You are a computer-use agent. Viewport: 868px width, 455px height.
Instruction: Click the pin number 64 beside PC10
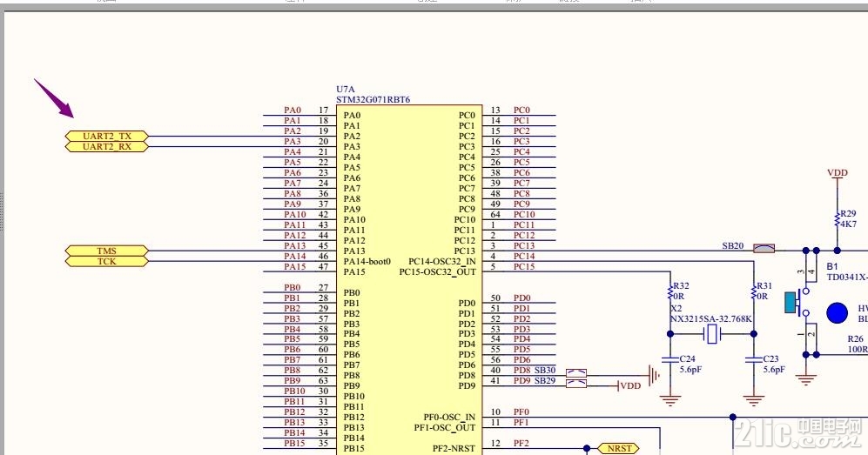pyautogui.click(x=495, y=215)
